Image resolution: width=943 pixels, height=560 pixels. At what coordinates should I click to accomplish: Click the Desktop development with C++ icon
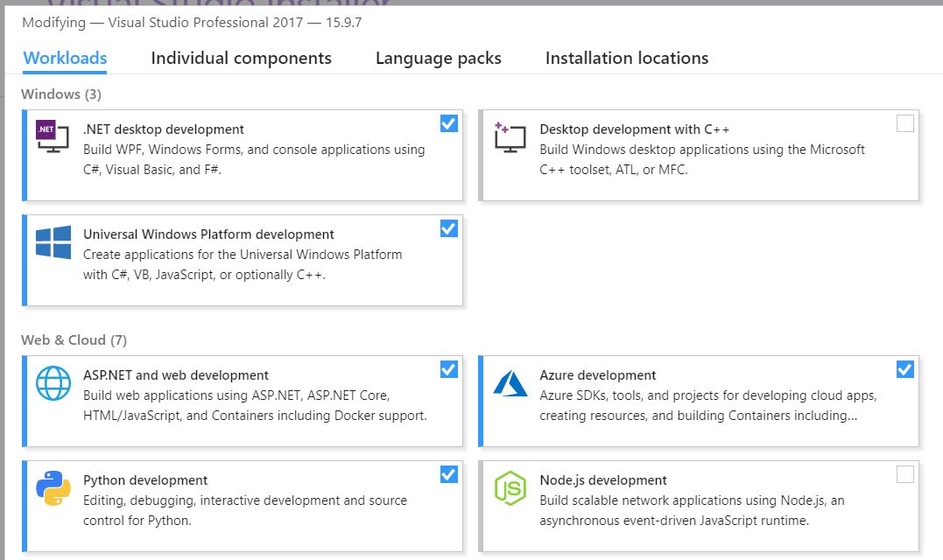(510, 136)
